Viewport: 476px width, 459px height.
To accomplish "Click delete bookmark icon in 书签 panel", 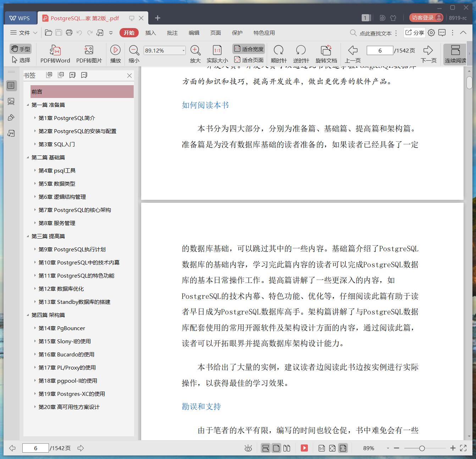I will tap(84, 75).
